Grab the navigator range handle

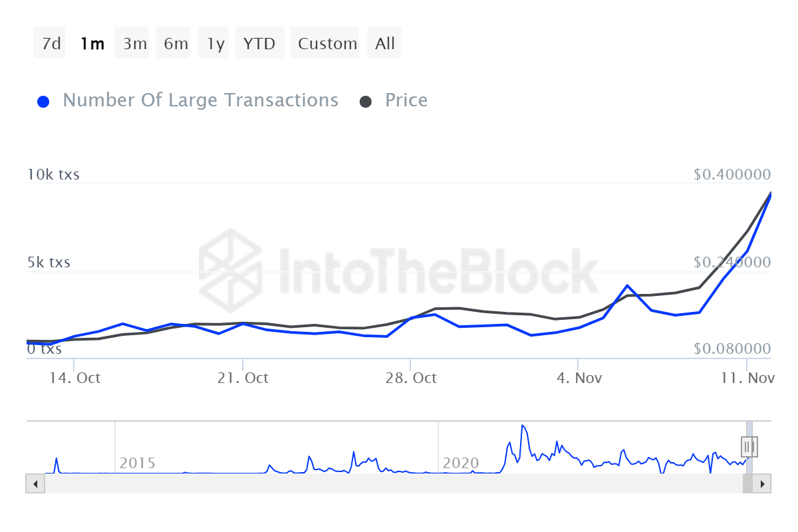point(749,446)
